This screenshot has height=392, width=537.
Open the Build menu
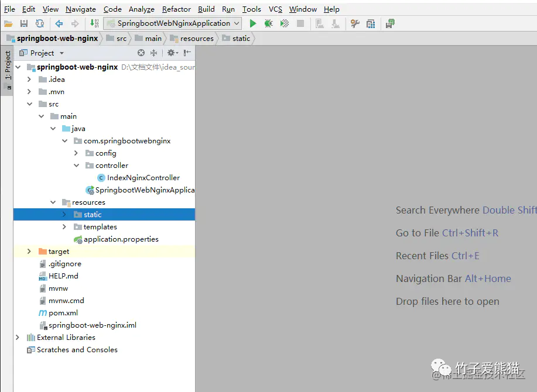click(x=206, y=9)
